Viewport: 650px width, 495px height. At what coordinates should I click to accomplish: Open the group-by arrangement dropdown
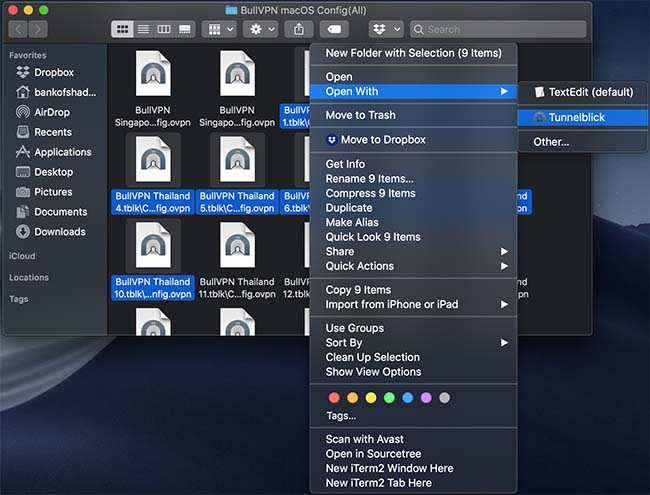[220, 29]
